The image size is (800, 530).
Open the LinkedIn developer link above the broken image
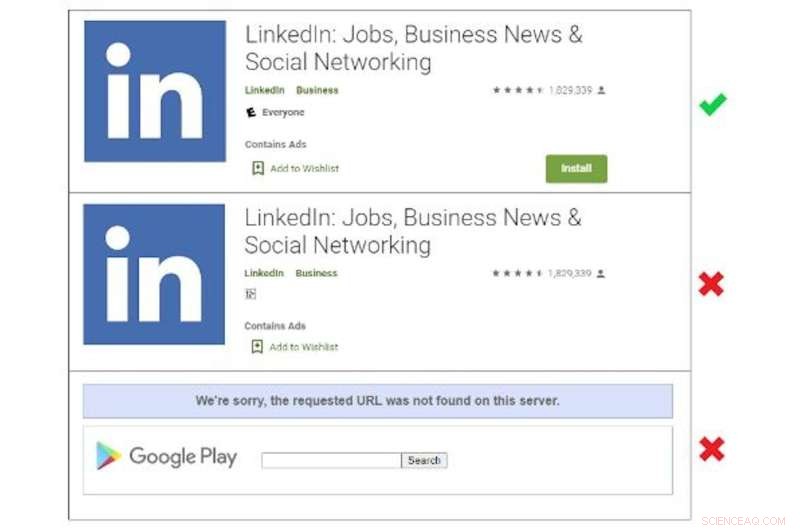pos(265,273)
